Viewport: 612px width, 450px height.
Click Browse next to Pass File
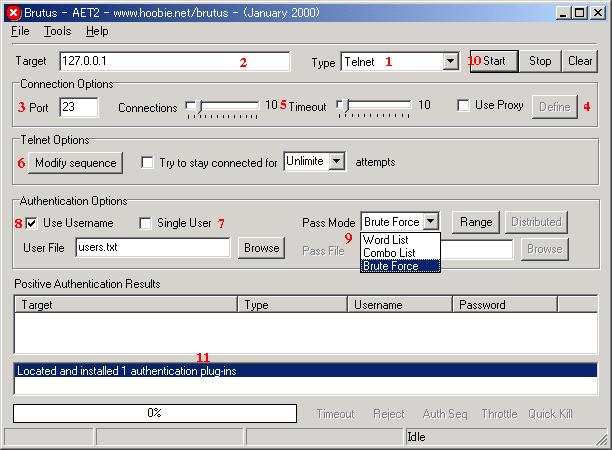(x=544, y=249)
